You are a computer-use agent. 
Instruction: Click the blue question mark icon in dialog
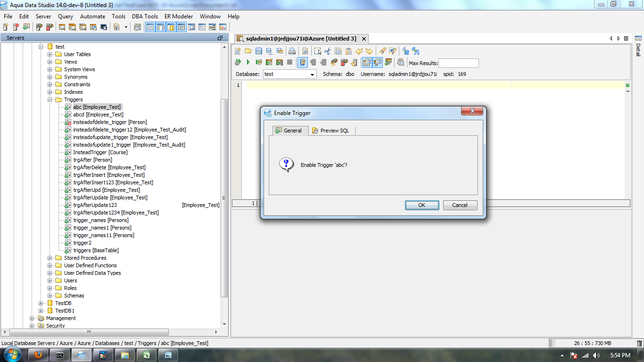(x=286, y=165)
